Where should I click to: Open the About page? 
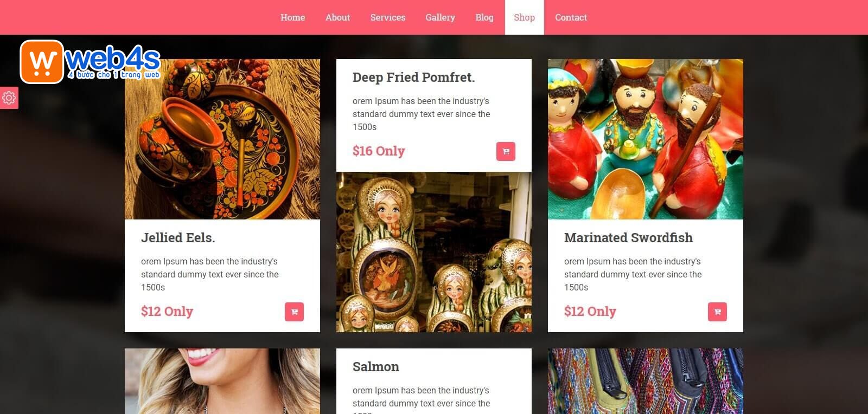coord(337,17)
